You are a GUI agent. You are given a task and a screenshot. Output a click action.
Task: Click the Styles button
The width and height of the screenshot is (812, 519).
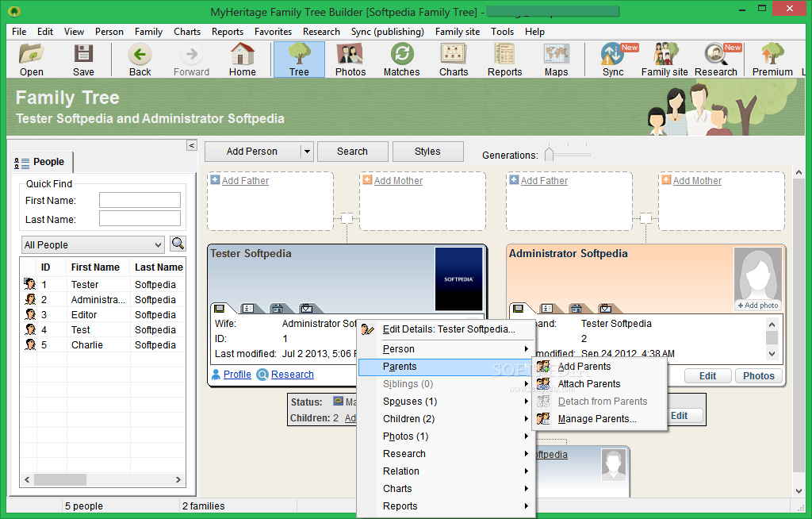427,152
